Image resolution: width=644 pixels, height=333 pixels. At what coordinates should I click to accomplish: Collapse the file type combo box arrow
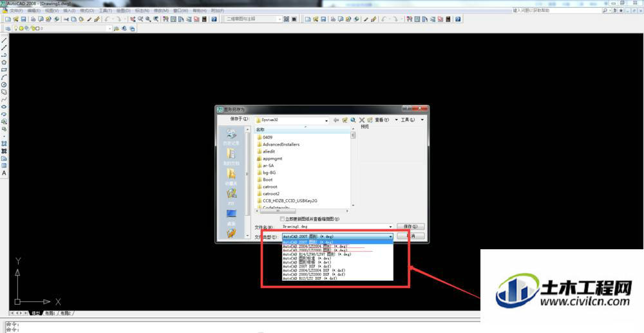391,236
